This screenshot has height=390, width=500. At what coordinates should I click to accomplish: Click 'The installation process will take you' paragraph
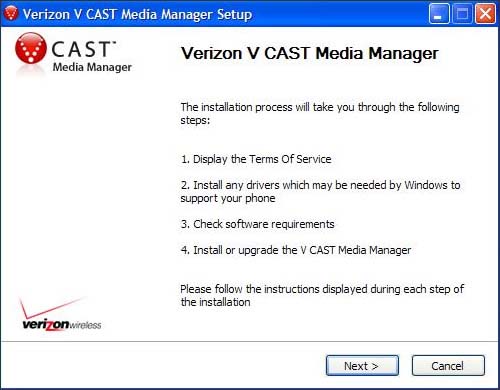tap(320, 113)
